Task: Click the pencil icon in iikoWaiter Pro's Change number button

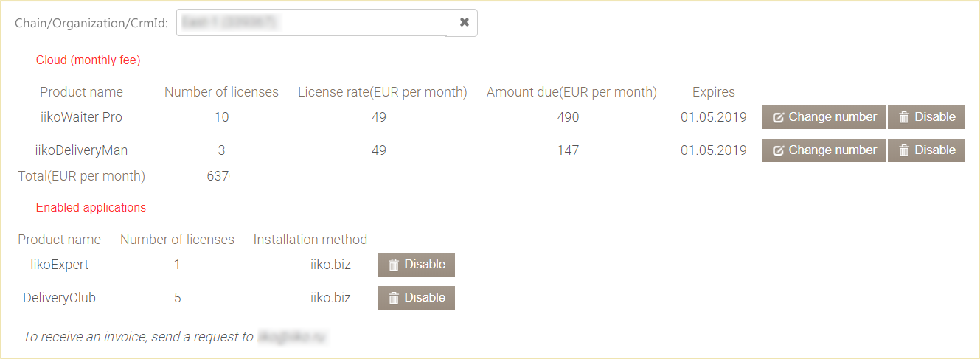Action: 778,117
